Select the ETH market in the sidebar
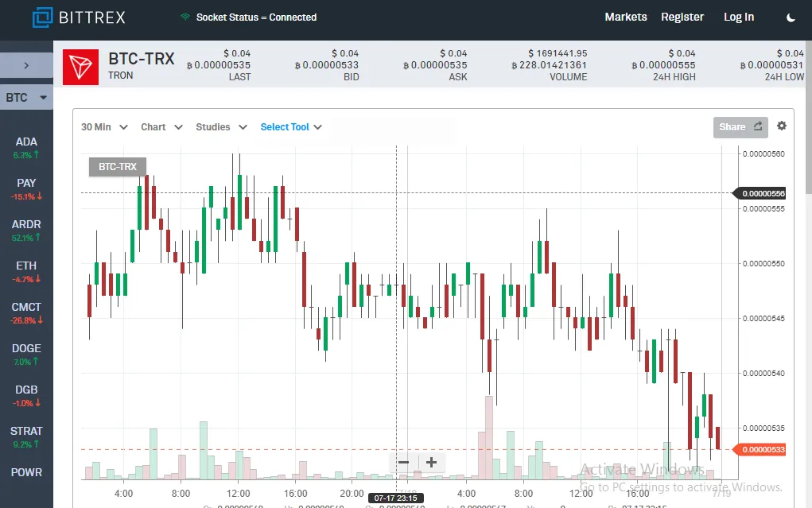The image size is (812, 508). tap(26, 272)
